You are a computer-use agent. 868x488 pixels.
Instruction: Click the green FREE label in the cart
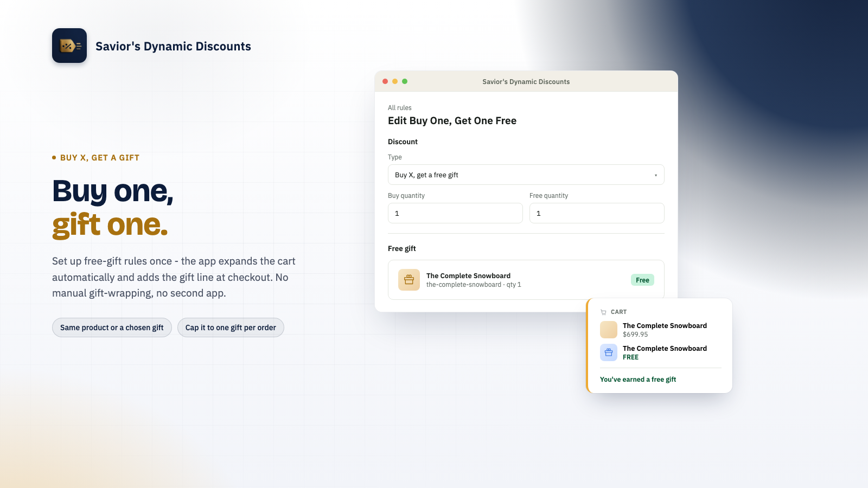click(630, 357)
